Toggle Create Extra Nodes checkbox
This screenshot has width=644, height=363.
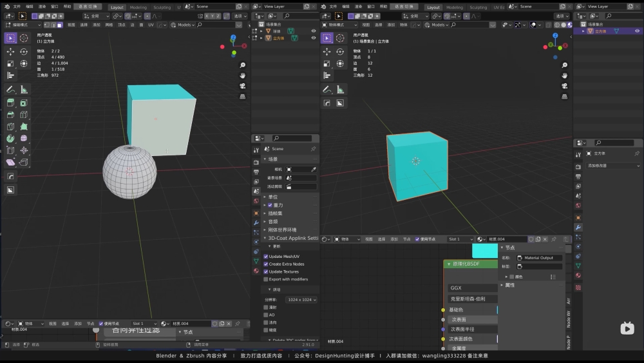coord(266,264)
